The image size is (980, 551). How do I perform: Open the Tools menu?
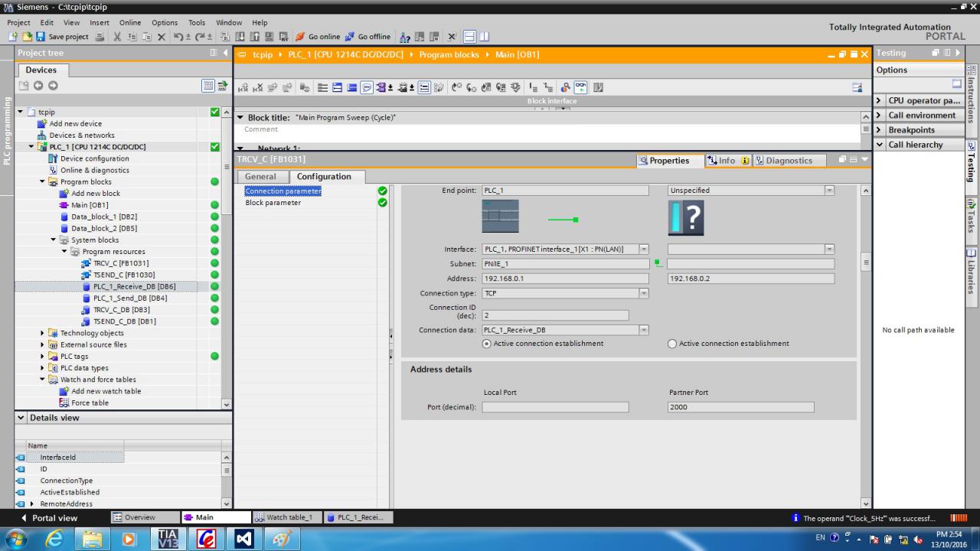point(197,23)
